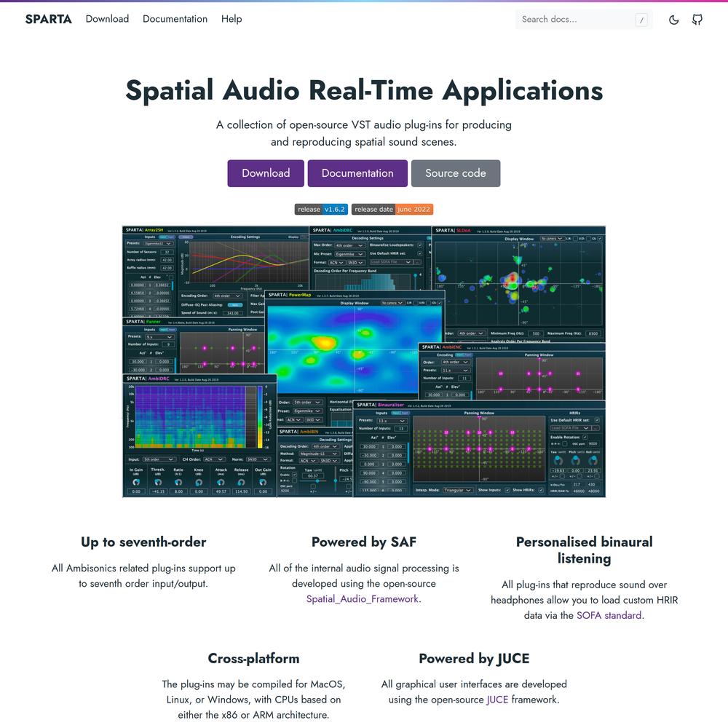The image size is (728, 728).
Task: Open Download in the top navigation
Action: tap(107, 19)
